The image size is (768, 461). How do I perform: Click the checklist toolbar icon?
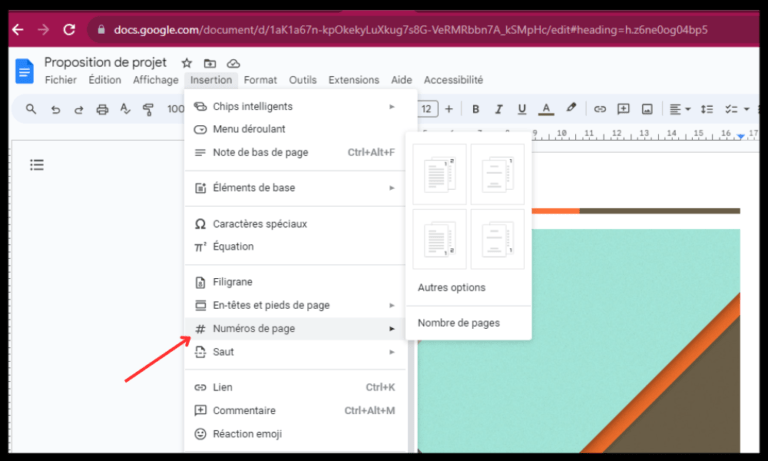(x=731, y=109)
